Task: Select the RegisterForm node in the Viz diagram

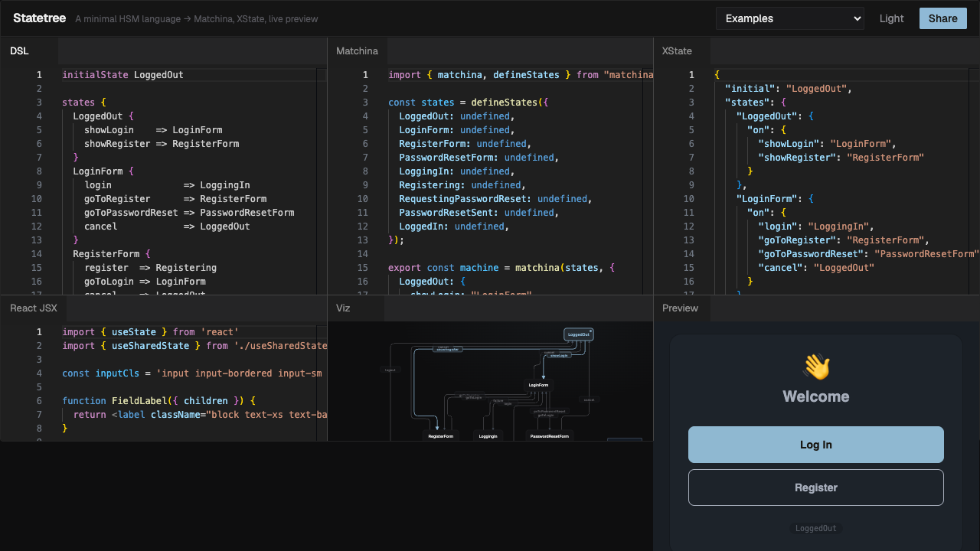Action: point(441,436)
